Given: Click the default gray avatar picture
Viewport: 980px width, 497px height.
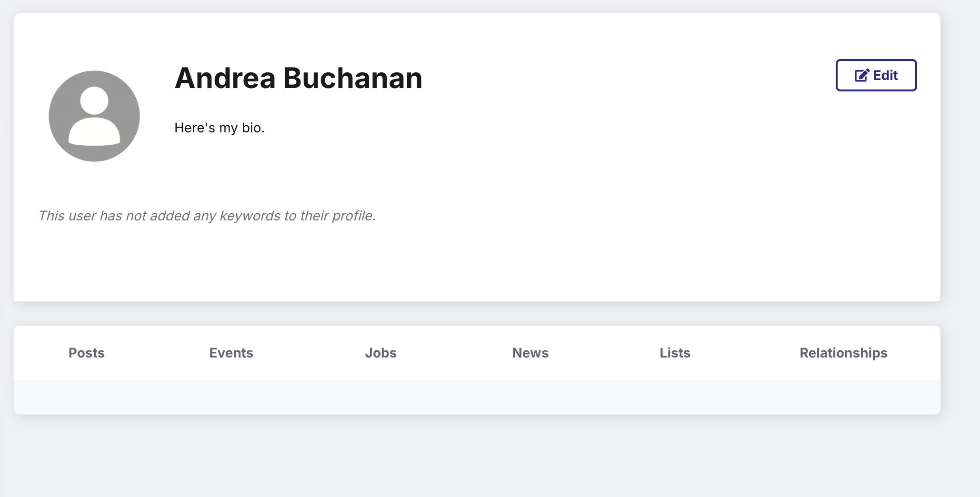Looking at the screenshot, I should click(x=94, y=116).
